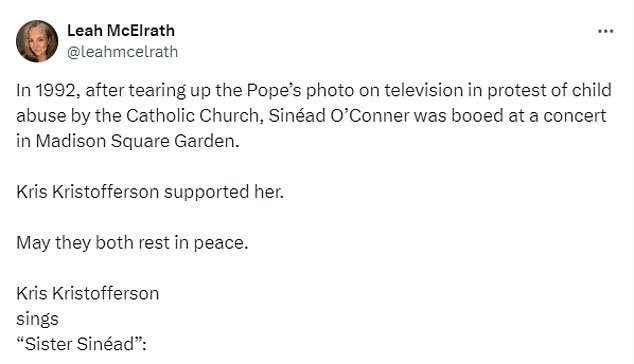Open the Leah McElrath display name link
Image resolution: width=634 pixels, height=364 pixels.
(120, 30)
